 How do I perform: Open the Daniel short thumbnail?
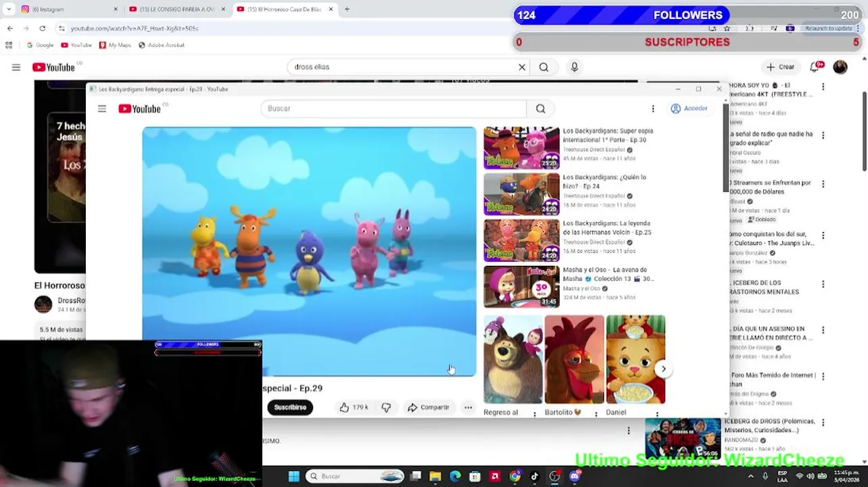(x=635, y=359)
